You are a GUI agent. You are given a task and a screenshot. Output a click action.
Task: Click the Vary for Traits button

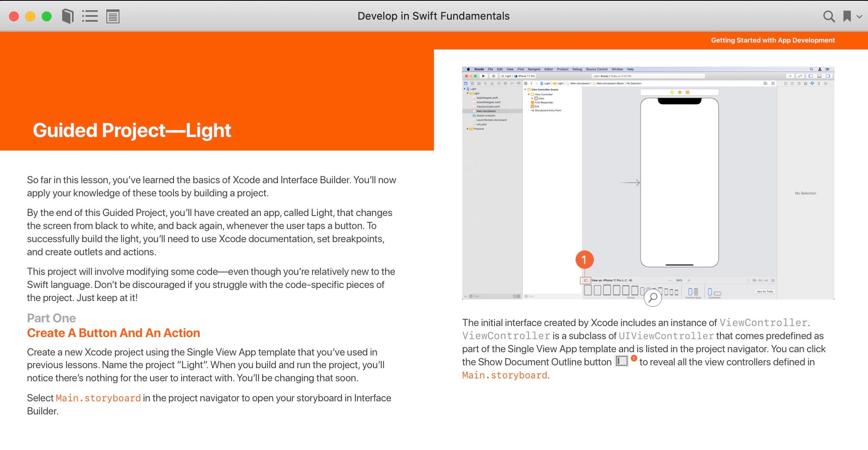pyautogui.click(x=765, y=291)
